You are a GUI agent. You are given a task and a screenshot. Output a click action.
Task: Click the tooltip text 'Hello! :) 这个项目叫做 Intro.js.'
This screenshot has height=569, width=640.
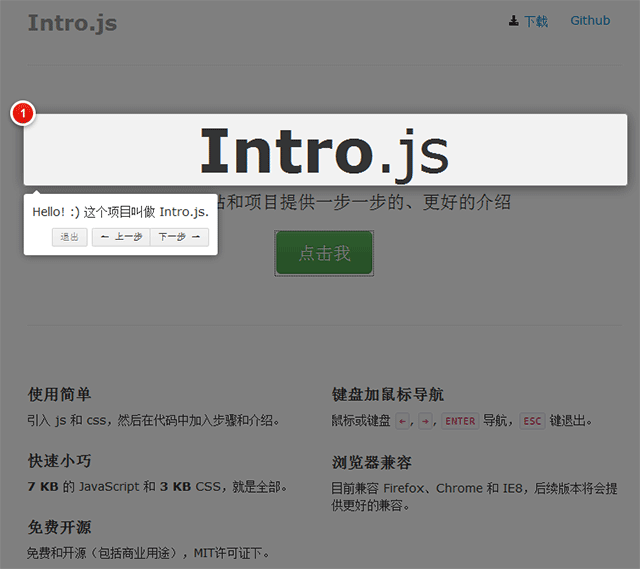(x=120, y=212)
